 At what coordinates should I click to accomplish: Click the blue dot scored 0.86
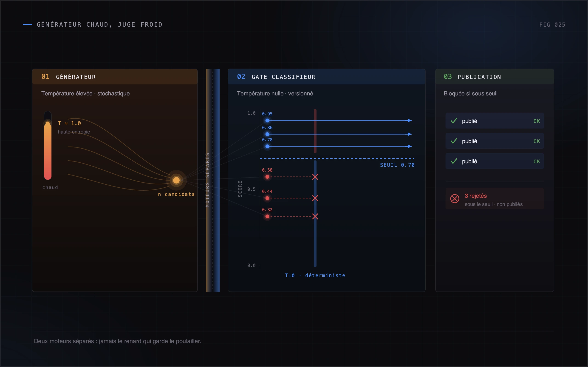(267, 134)
